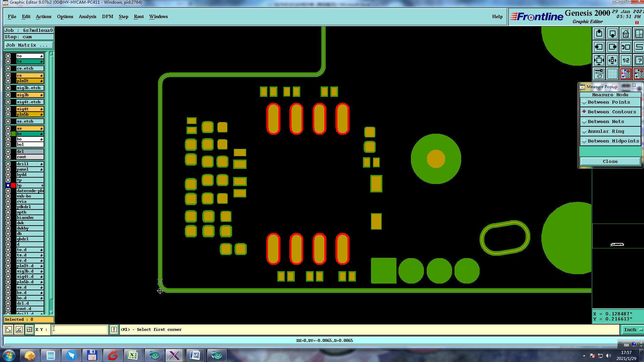Click the Home view icon

click(x=626, y=34)
